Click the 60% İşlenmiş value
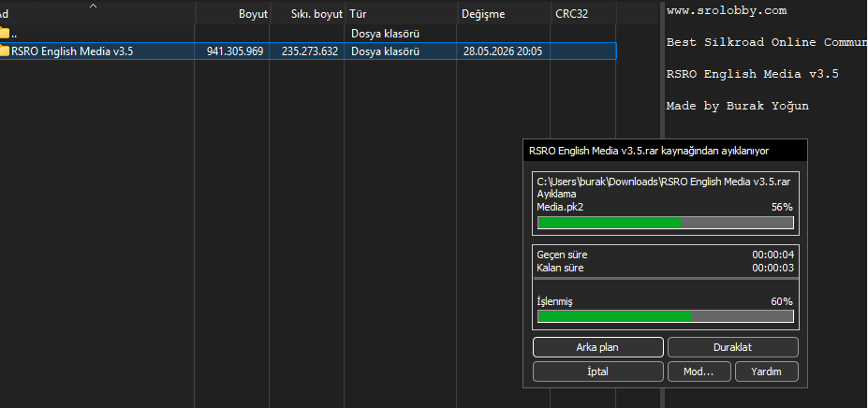This screenshot has height=408, width=868. [782, 301]
